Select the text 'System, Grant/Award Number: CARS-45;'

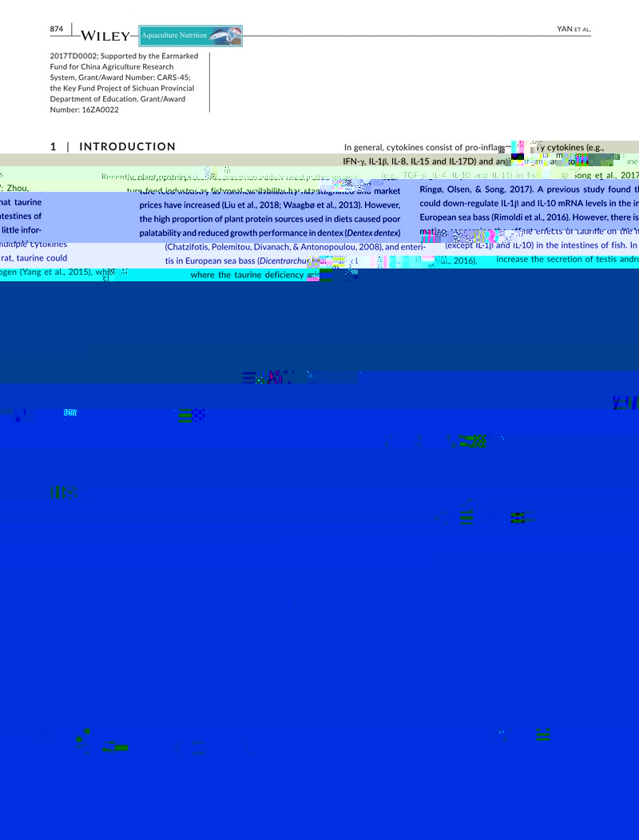click(x=121, y=78)
